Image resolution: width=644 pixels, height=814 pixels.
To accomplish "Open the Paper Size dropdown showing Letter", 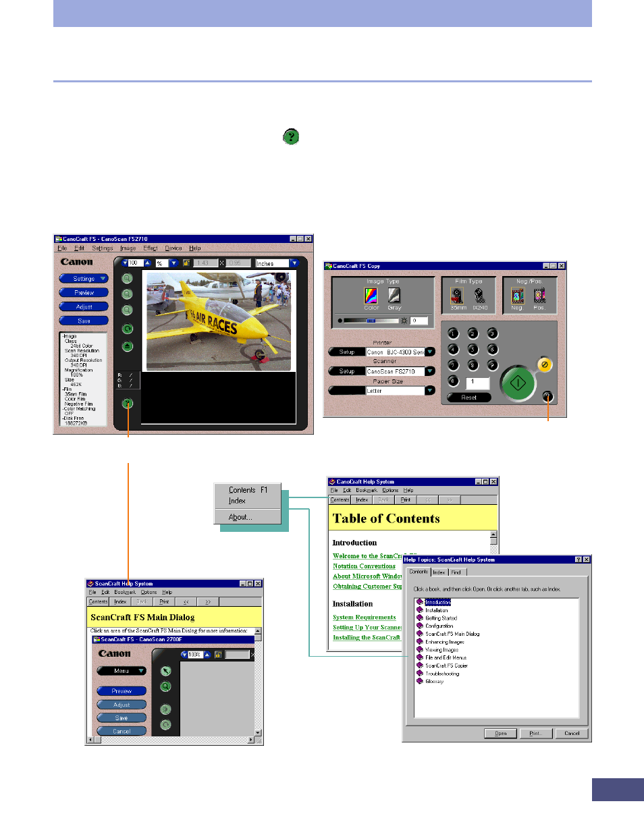I will click(x=430, y=391).
